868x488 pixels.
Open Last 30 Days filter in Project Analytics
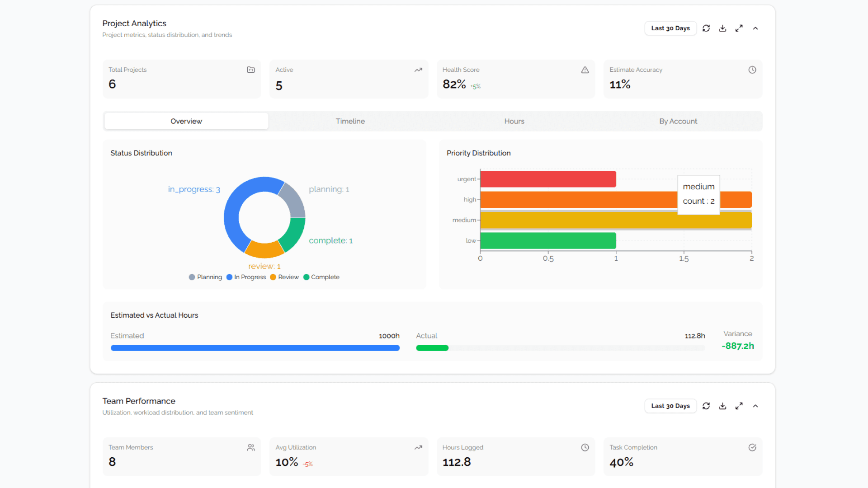click(x=670, y=28)
